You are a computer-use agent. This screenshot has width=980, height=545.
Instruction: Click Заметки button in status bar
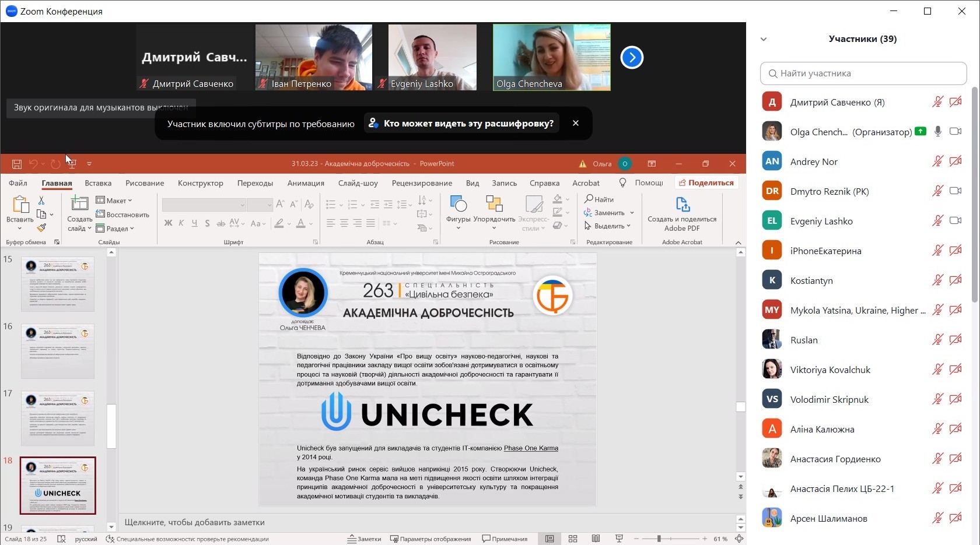tap(365, 539)
